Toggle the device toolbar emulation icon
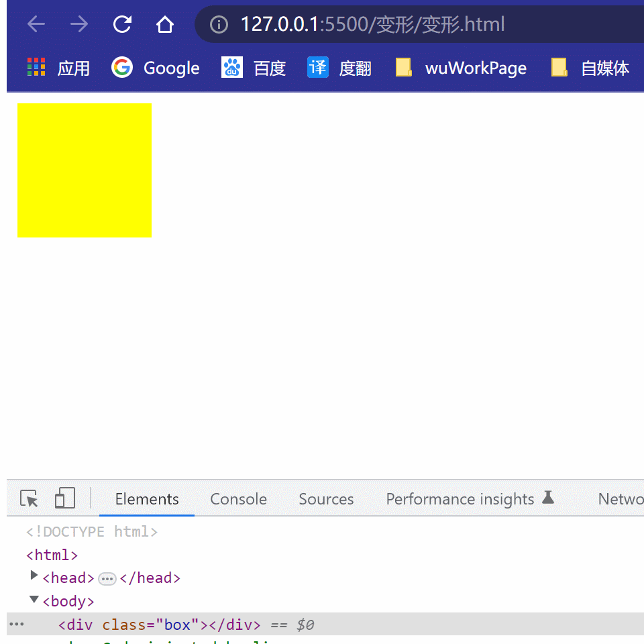Image resolution: width=644 pixels, height=644 pixels. pyautogui.click(x=64, y=498)
